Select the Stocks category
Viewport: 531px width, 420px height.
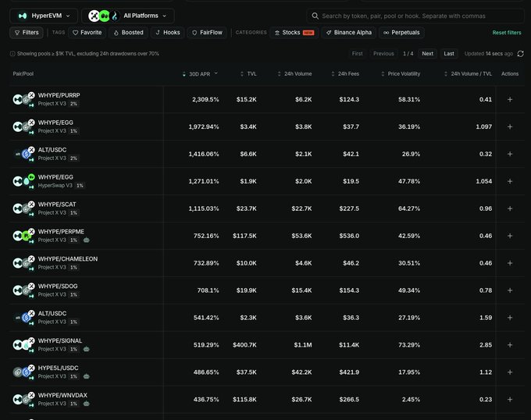pos(294,33)
